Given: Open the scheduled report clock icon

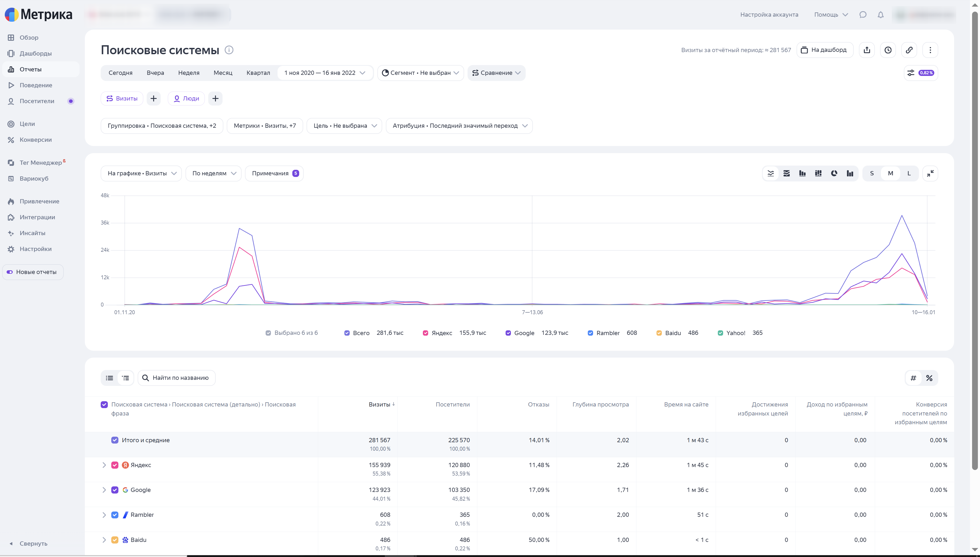Looking at the screenshot, I should 888,50.
